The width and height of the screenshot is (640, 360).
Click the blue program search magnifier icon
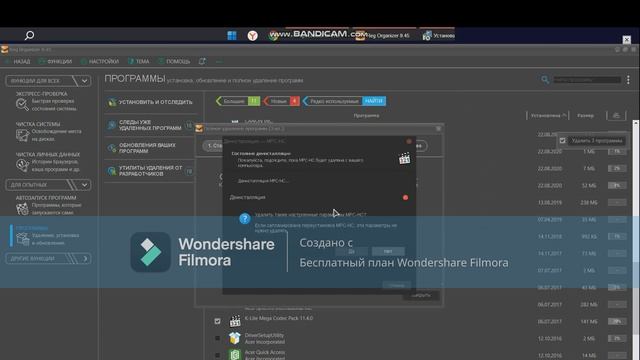coord(545,80)
